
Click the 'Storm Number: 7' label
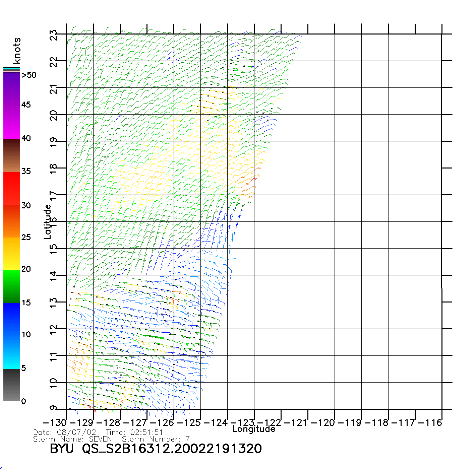click(156, 439)
